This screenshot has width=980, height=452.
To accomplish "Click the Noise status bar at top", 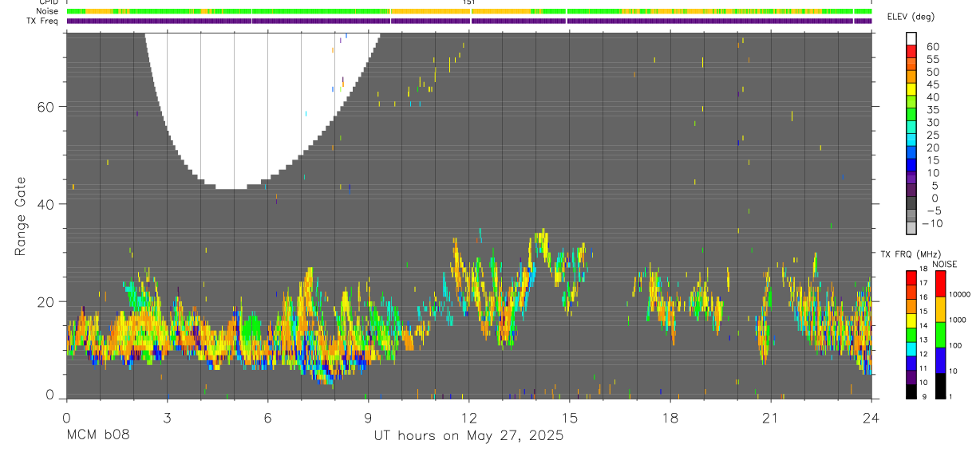I will [x=469, y=11].
